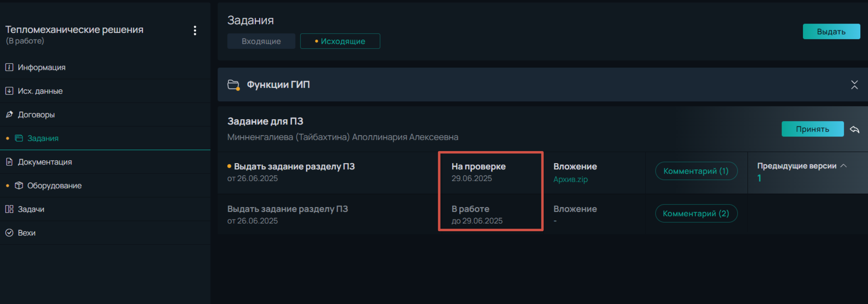Open the Комментарий (2) button
The width and height of the screenshot is (868, 304).
696,213
